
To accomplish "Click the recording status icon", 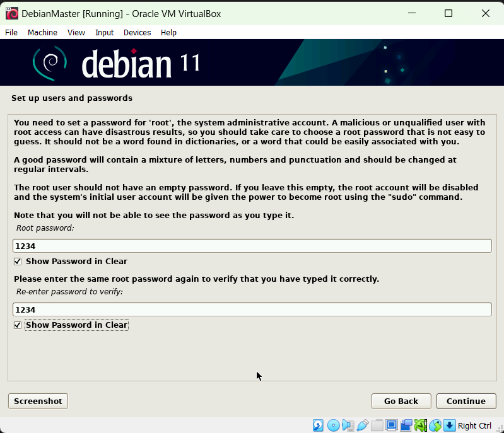I will pyautogui.click(x=406, y=425).
